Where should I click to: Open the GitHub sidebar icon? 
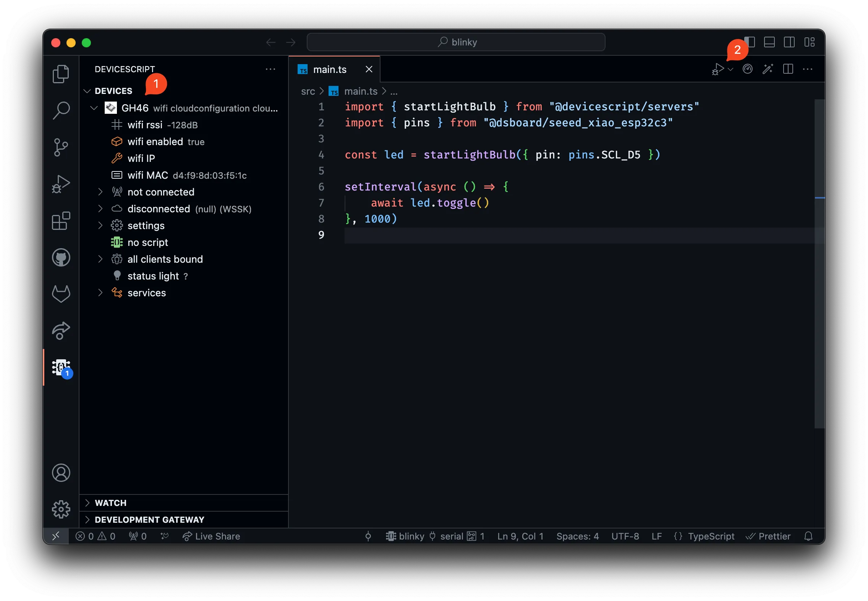(61, 257)
